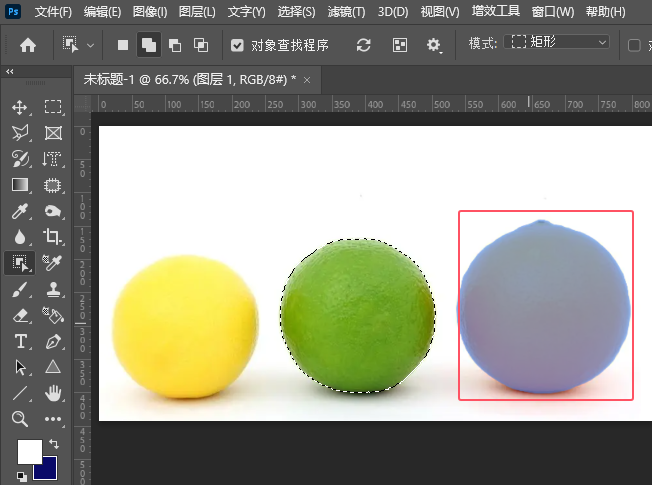
Task: Select the Rectangular Marquee tool
Action: (x=53, y=107)
